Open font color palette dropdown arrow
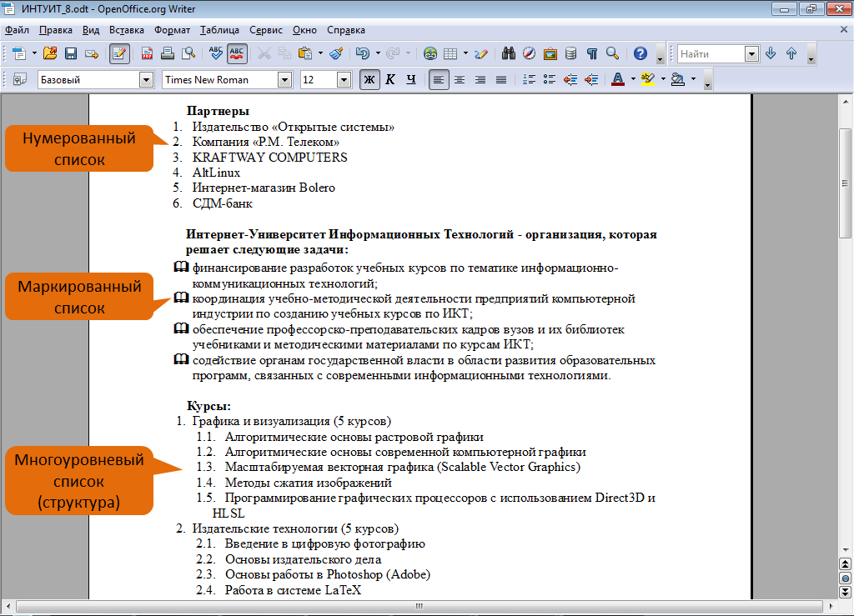The height and width of the screenshot is (616, 854). 633,79
